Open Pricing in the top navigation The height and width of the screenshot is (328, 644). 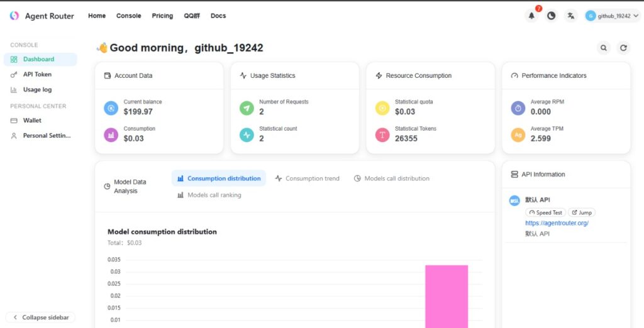(x=162, y=16)
